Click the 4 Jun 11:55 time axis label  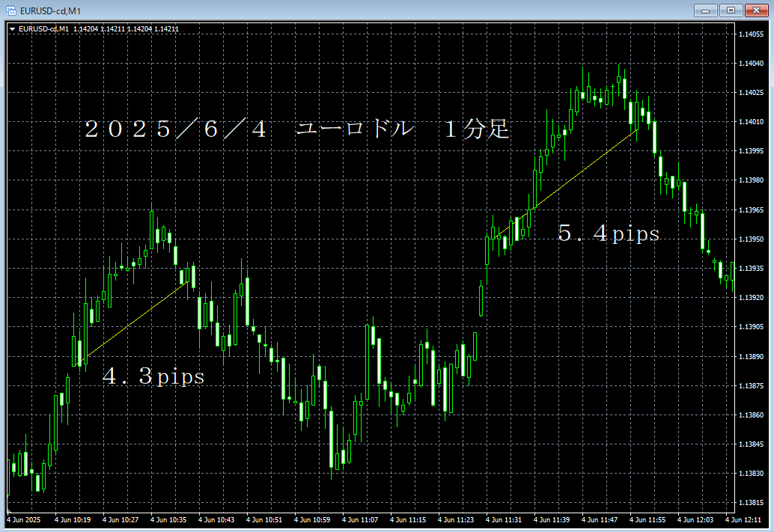pyautogui.click(x=647, y=520)
